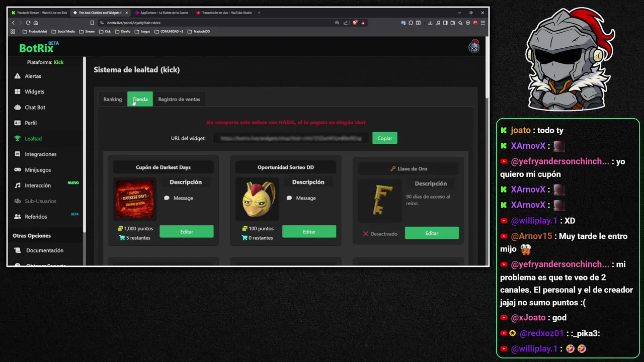
Task: Click 'Plataforma: Kick' label
Action: pos(45,62)
